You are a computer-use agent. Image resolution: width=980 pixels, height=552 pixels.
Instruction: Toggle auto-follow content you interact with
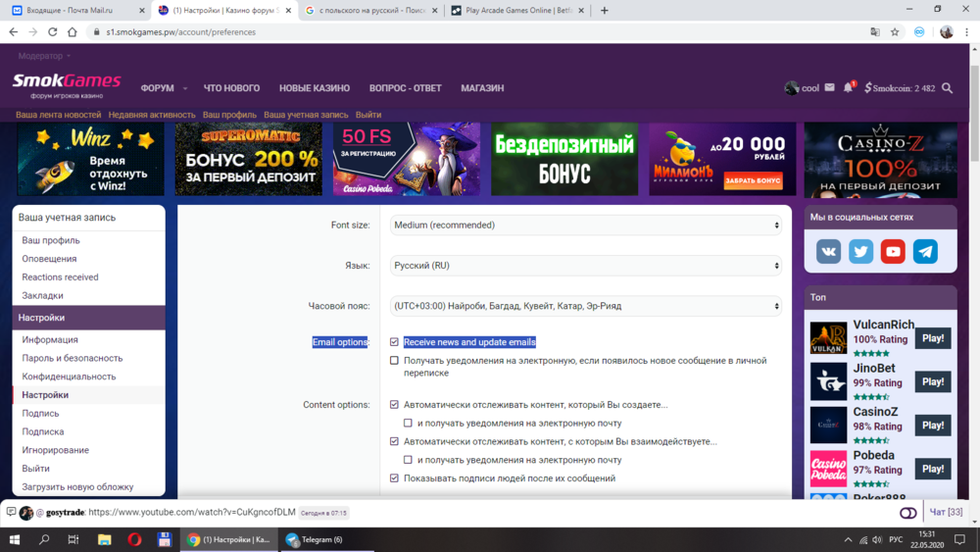(x=394, y=441)
